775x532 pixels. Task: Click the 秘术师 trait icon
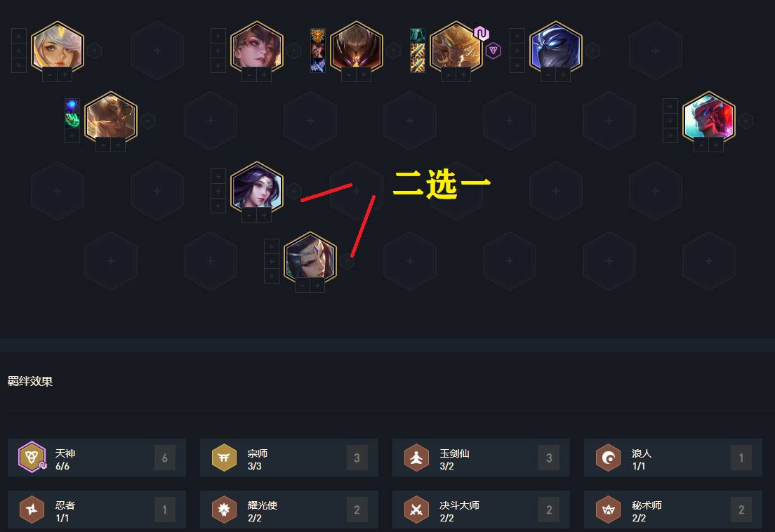(x=609, y=510)
